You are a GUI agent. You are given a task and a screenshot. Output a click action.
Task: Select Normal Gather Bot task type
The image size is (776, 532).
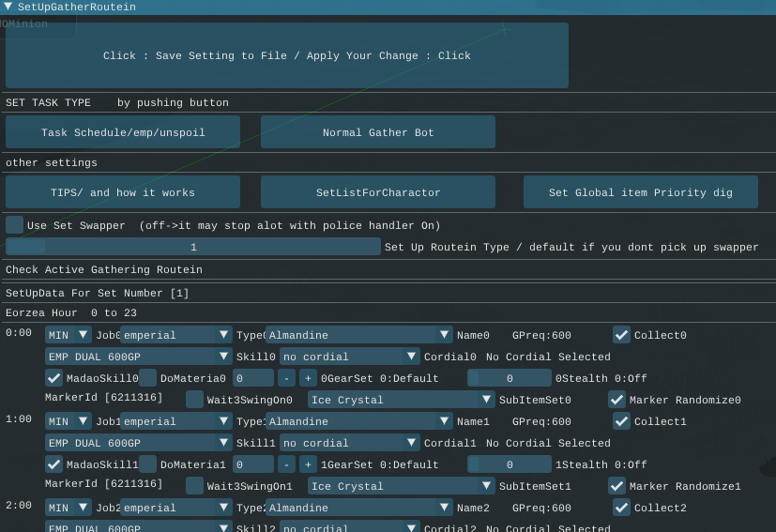378,132
